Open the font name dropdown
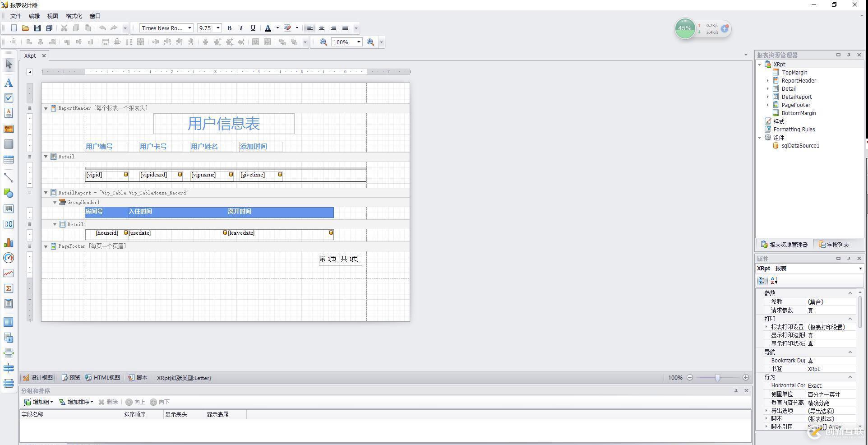The image size is (868, 445). [189, 28]
